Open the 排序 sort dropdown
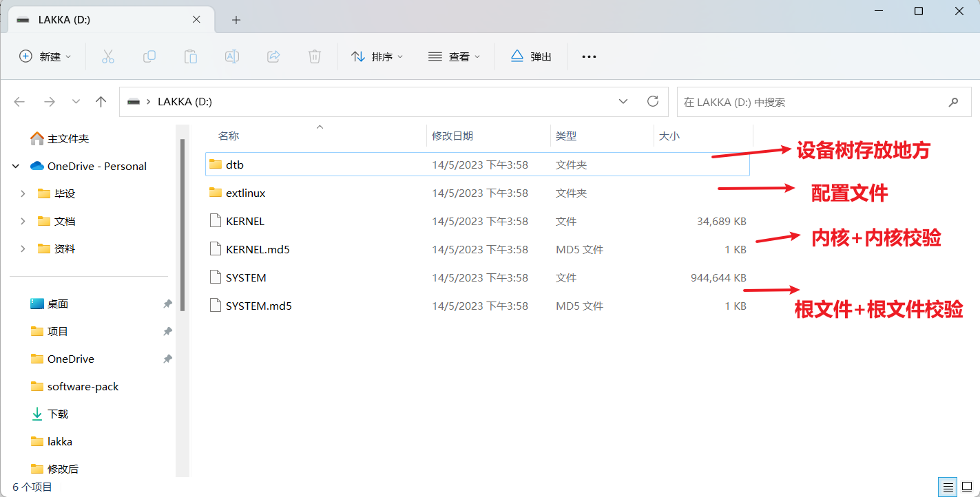The image size is (980, 497). (x=377, y=56)
